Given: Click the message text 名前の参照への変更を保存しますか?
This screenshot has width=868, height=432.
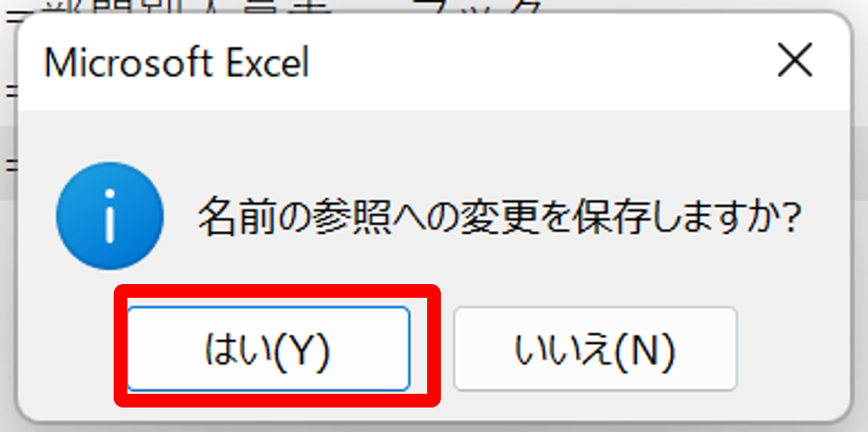Looking at the screenshot, I should 500,216.
